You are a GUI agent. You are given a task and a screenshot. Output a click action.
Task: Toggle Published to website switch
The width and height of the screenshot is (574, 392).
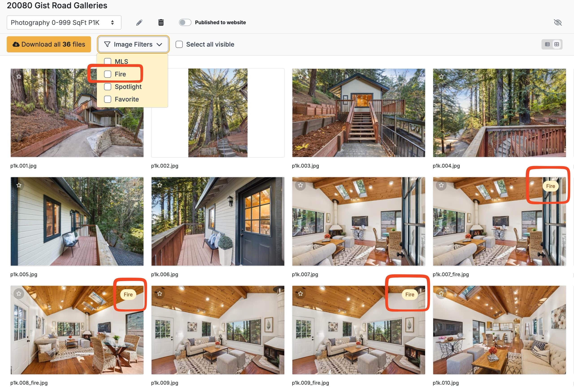[x=185, y=22]
